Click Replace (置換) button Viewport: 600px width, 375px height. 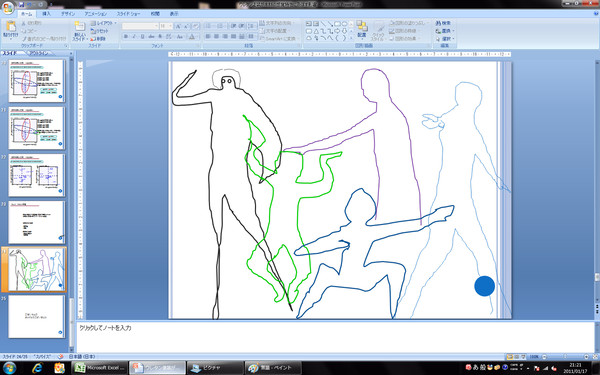(x=445, y=31)
